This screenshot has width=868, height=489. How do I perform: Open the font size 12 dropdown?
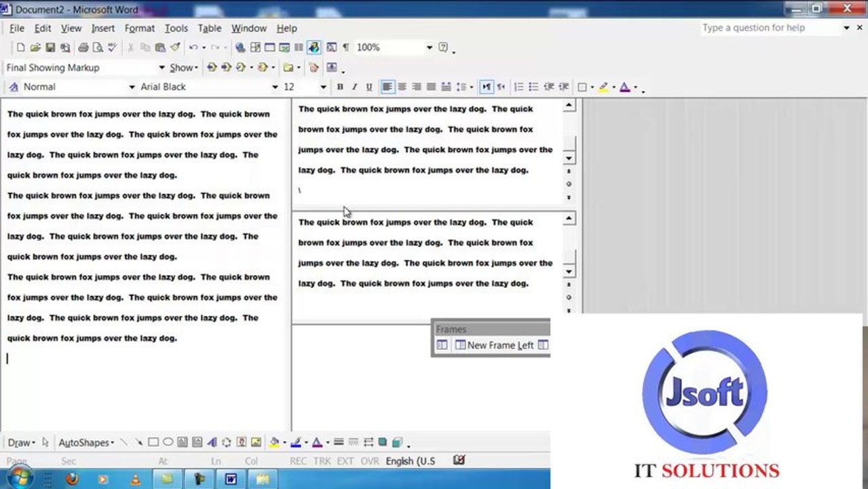[x=323, y=87]
